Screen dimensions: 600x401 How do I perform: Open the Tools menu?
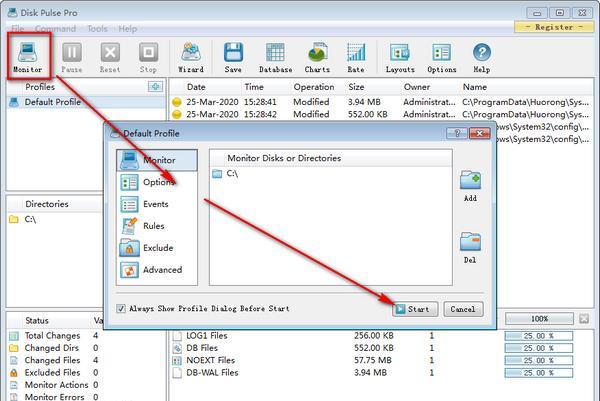coord(97,29)
